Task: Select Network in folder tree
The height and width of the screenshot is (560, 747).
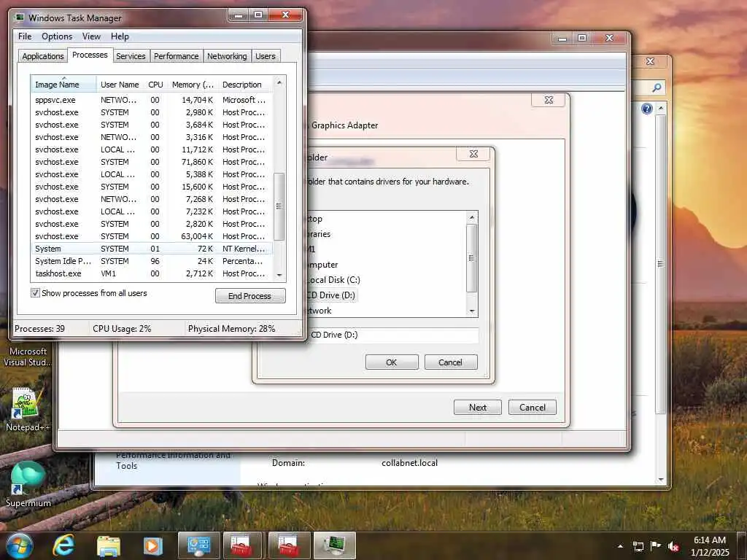Action: point(318,311)
